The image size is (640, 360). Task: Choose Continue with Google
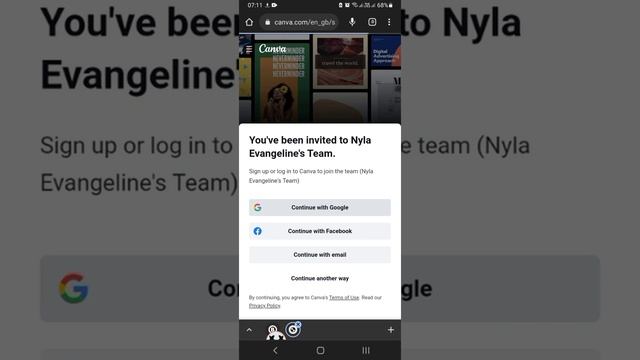tap(320, 207)
